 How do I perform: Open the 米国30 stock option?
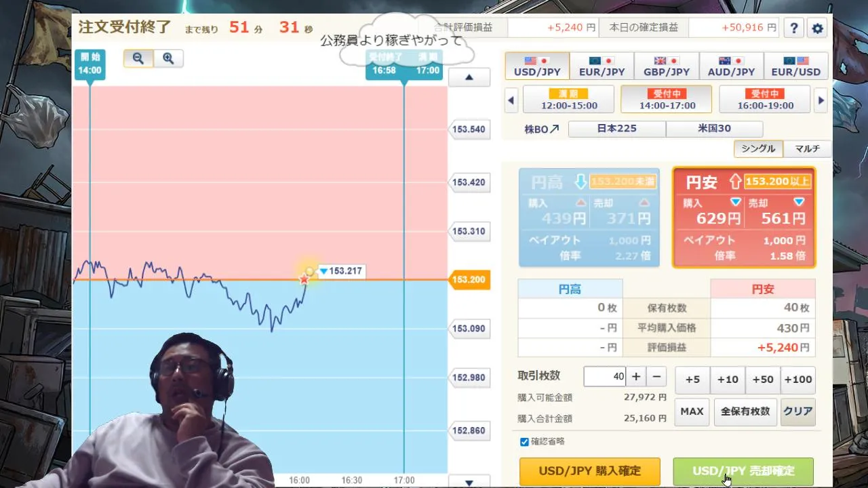[715, 129]
